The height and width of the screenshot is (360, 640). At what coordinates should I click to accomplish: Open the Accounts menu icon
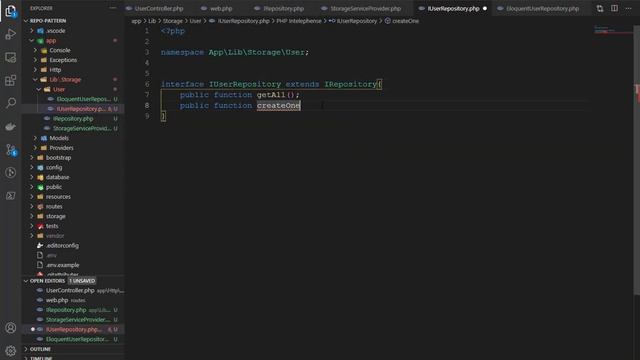point(11,328)
